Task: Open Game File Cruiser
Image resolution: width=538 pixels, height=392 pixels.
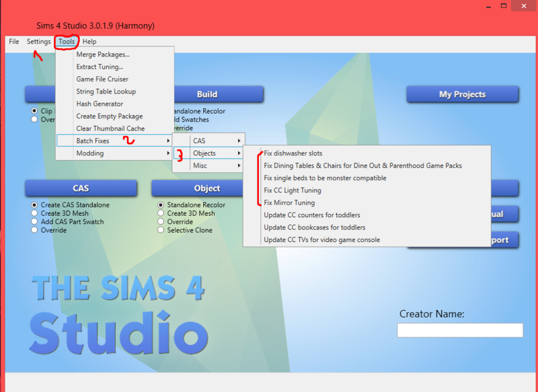Action: pos(115,79)
